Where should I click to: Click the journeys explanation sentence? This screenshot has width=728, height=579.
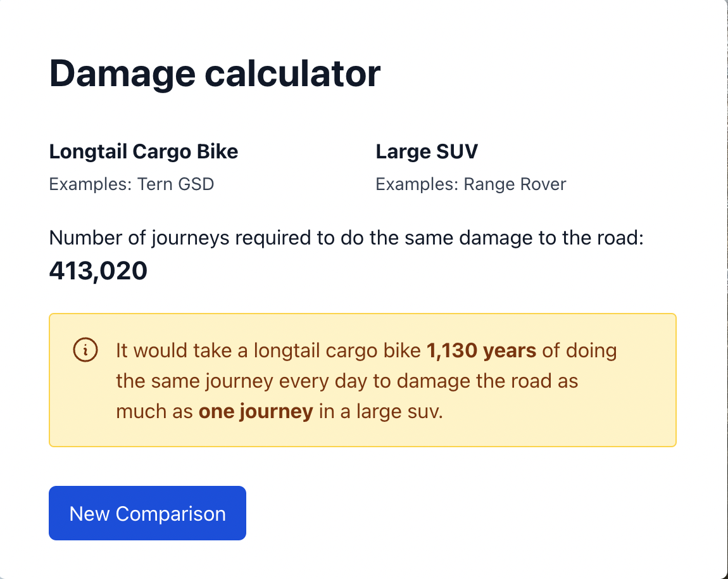pos(346,238)
